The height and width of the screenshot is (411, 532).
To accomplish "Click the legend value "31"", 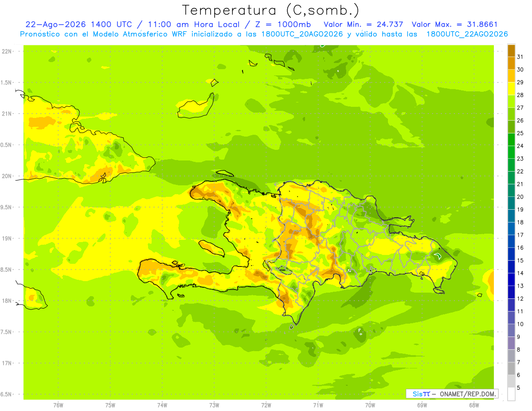I will click(x=520, y=57).
